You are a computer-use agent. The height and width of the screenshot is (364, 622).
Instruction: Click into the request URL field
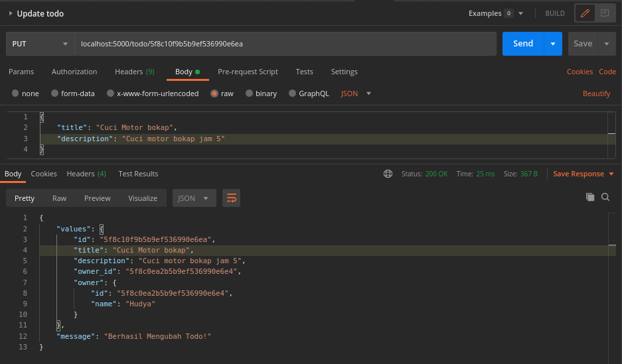point(285,44)
